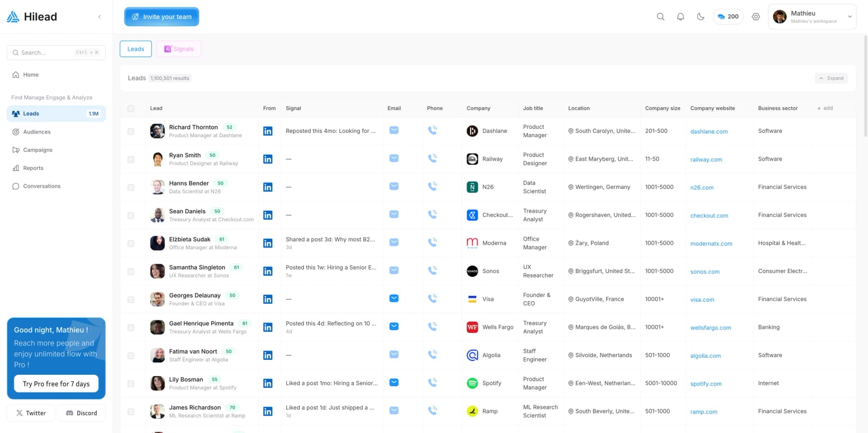This screenshot has width=868, height=433.
Task: Focus the sidebar Search field
Action: 56,52
